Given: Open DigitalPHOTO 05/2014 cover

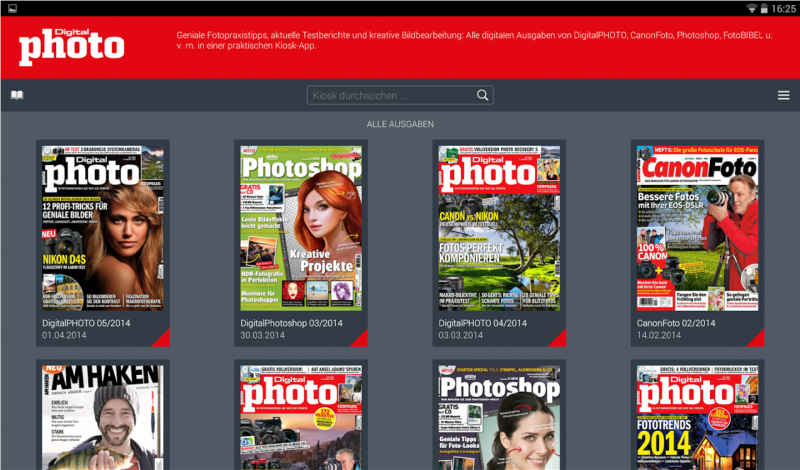Looking at the screenshot, I should (x=103, y=226).
